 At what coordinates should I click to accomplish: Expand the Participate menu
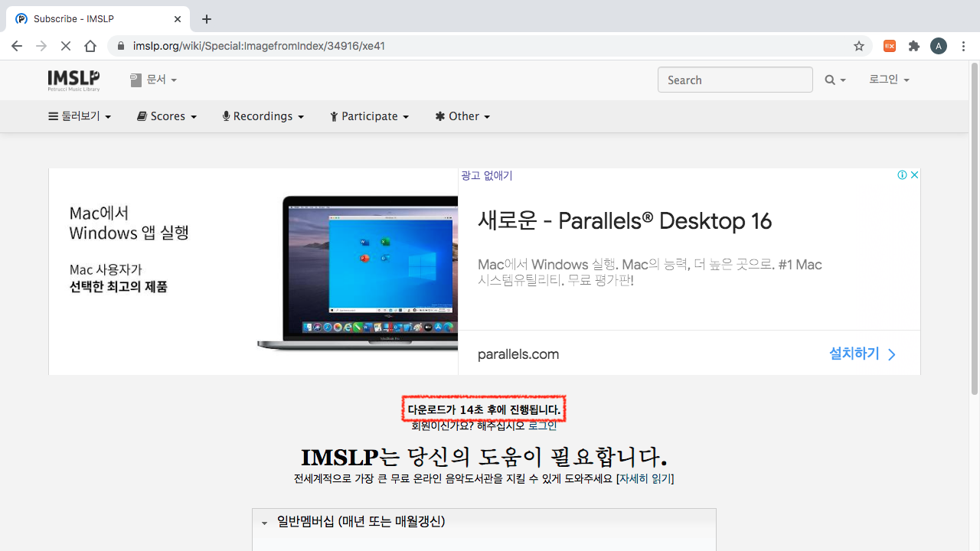pyautogui.click(x=370, y=116)
